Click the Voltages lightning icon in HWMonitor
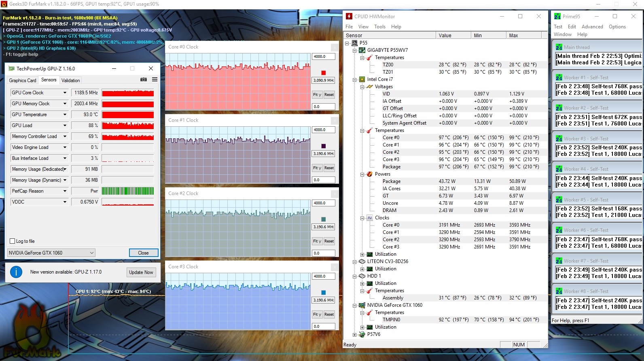This screenshot has height=361, width=644. pos(370,87)
